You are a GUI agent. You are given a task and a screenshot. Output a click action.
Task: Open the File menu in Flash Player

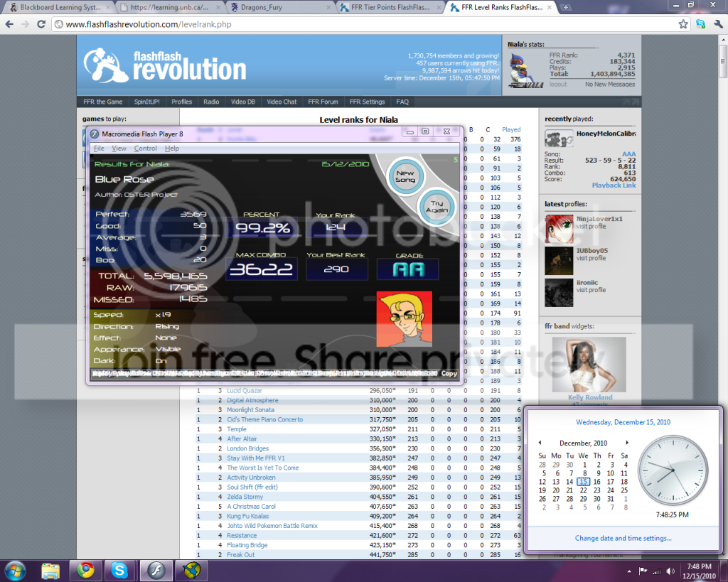pos(99,149)
